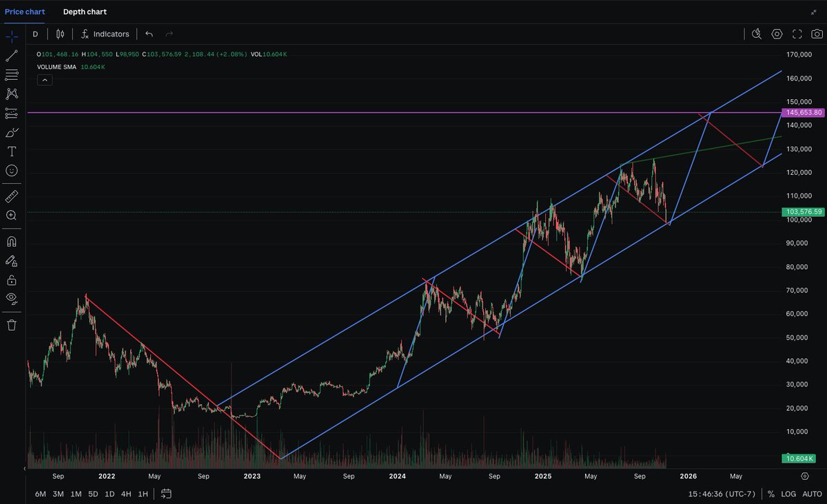The width and height of the screenshot is (827, 504).
Task: Hide all drawings with eye icon
Action: coord(12,298)
